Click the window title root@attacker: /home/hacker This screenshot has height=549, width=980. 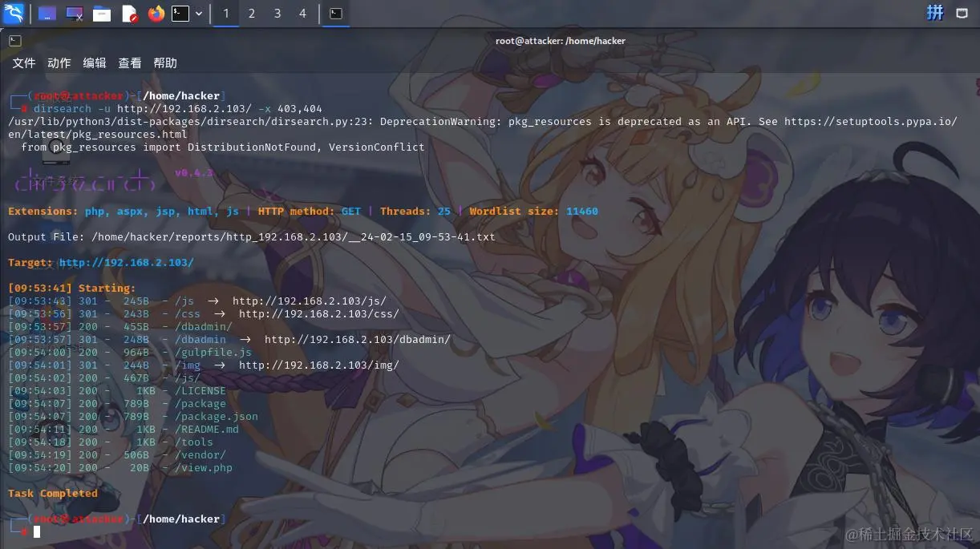pos(561,41)
